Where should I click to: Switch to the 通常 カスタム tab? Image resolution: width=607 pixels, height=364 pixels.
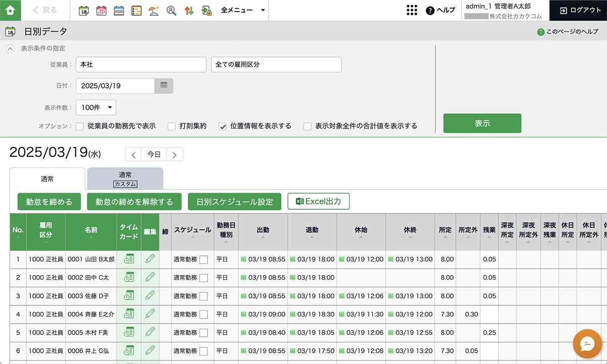125,179
